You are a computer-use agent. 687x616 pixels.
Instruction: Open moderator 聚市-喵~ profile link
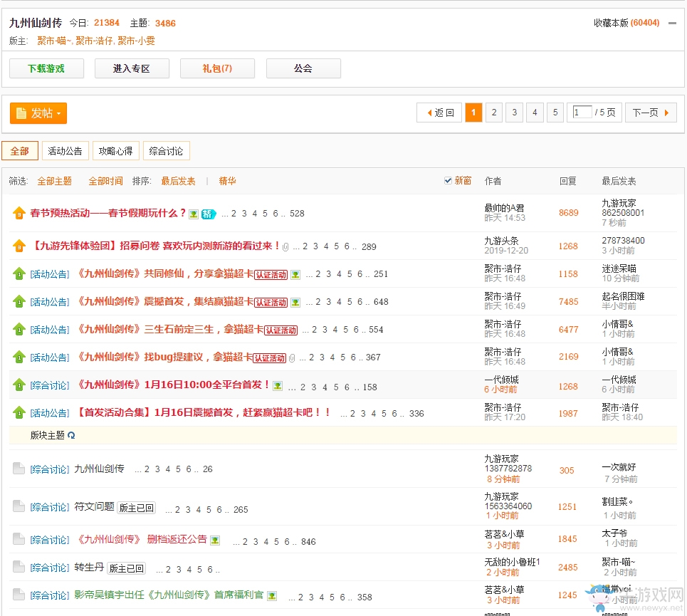click(x=53, y=41)
